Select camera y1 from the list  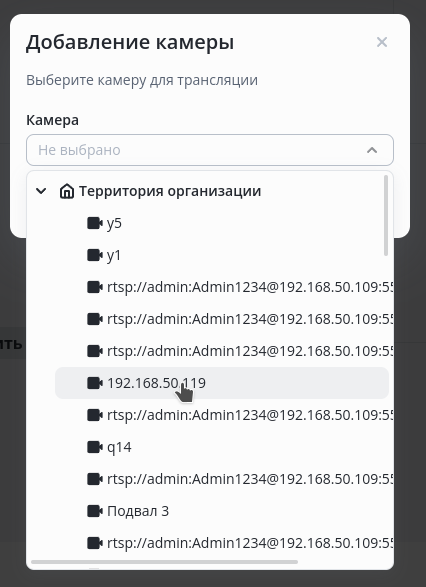pos(222,255)
